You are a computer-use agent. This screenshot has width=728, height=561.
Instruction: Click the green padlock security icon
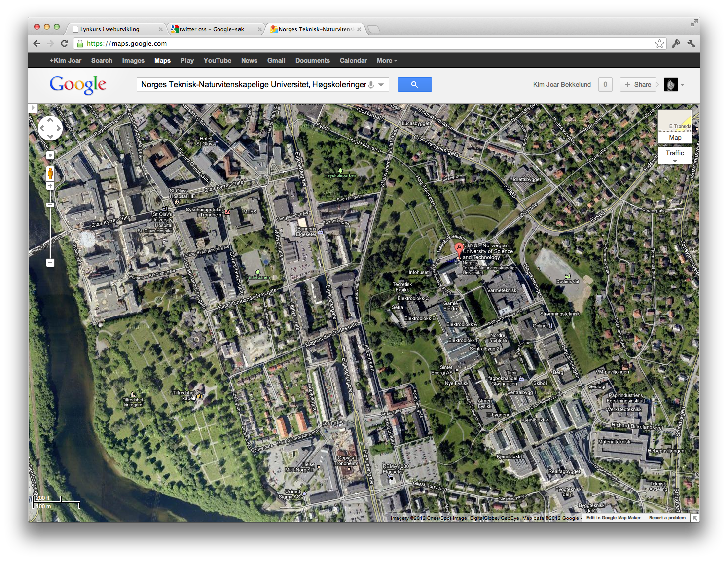tap(80, 43)
